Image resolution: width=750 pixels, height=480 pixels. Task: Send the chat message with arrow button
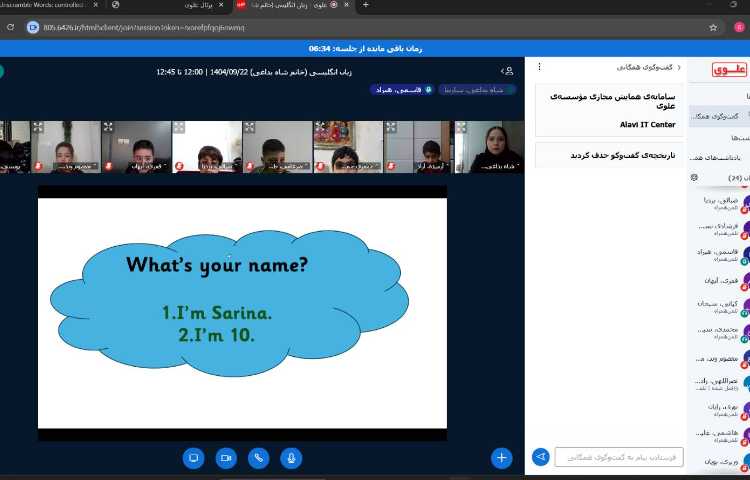(x=541, y=457)
